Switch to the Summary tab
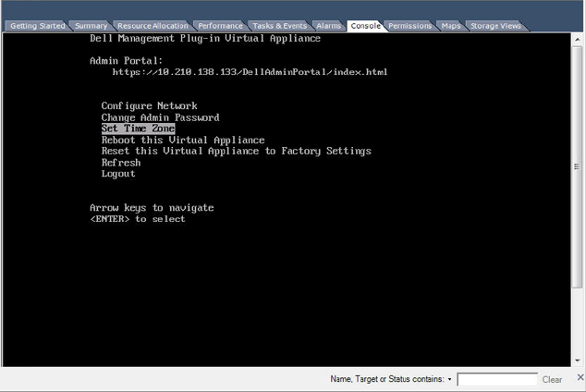 pos(91,26)
